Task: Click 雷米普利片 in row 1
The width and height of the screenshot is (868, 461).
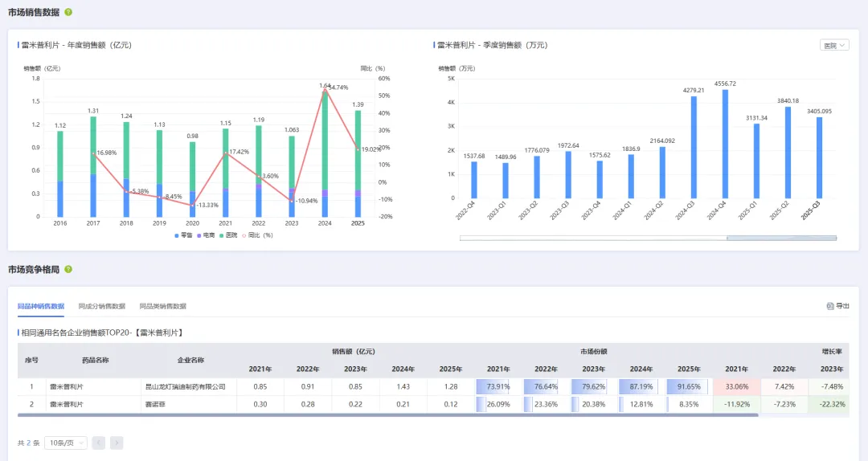Action: (x=67, y=387)
